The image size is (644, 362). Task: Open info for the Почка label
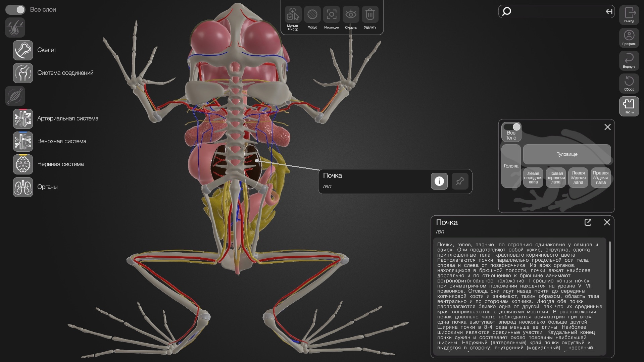pos(439,182)
